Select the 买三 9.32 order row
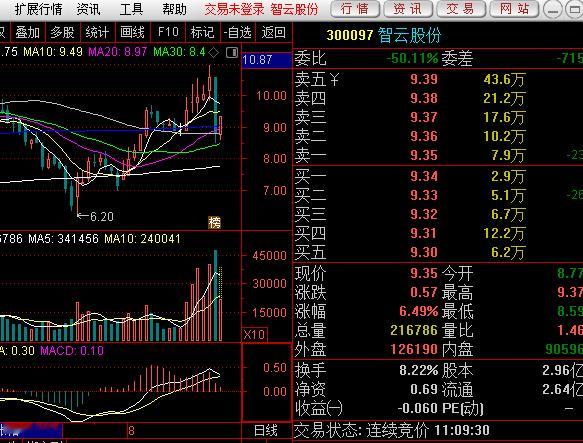The image size is (583, 443). point(438,214)
